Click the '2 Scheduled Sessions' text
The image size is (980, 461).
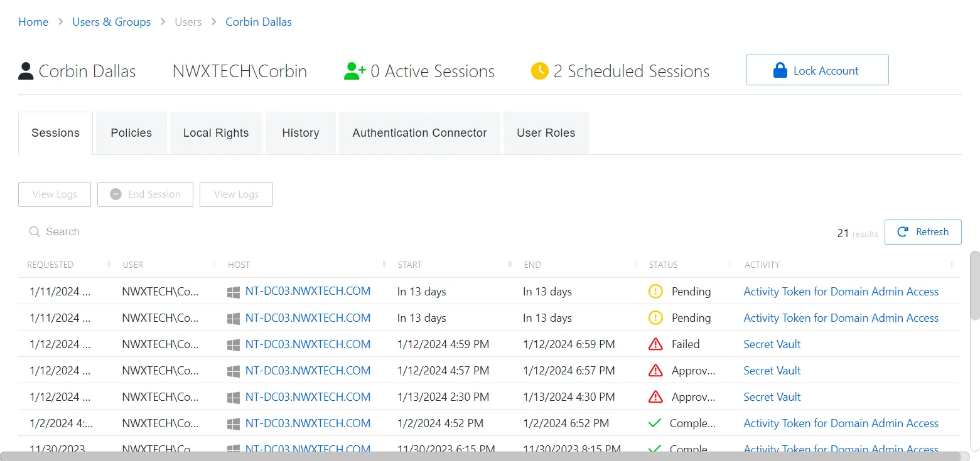(x=632, y=72)
